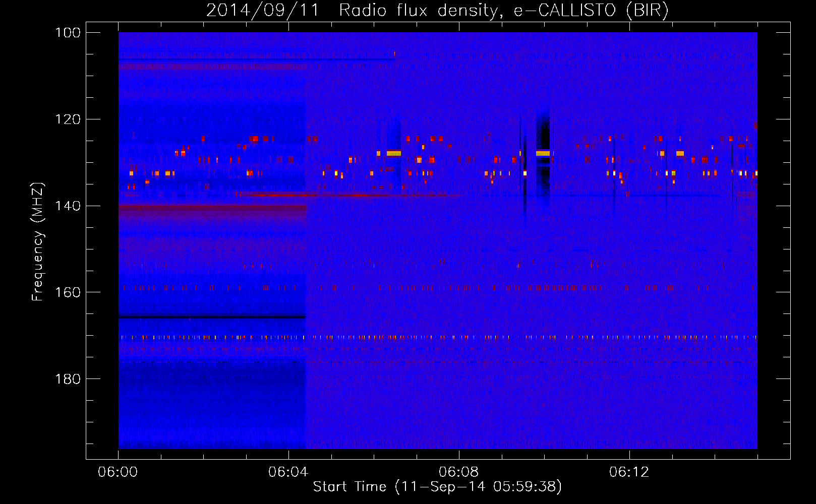Screen dimensions: 816x504
Task: Click the '06:04' time tick label
Action: 288,472
